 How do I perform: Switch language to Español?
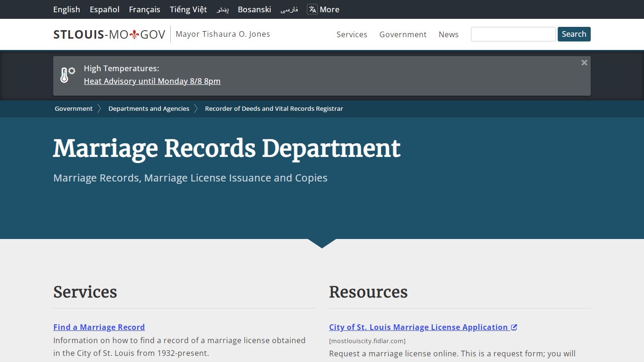pos(105,9)
